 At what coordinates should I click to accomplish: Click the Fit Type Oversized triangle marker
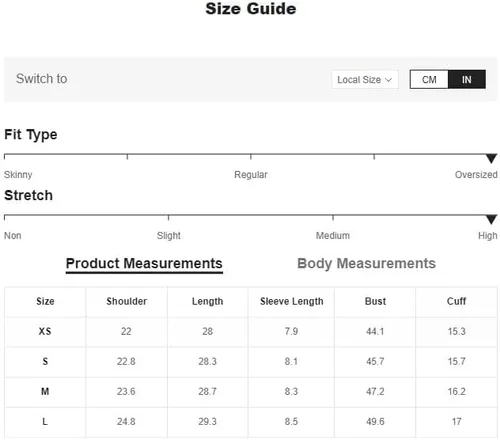point(491,158)
